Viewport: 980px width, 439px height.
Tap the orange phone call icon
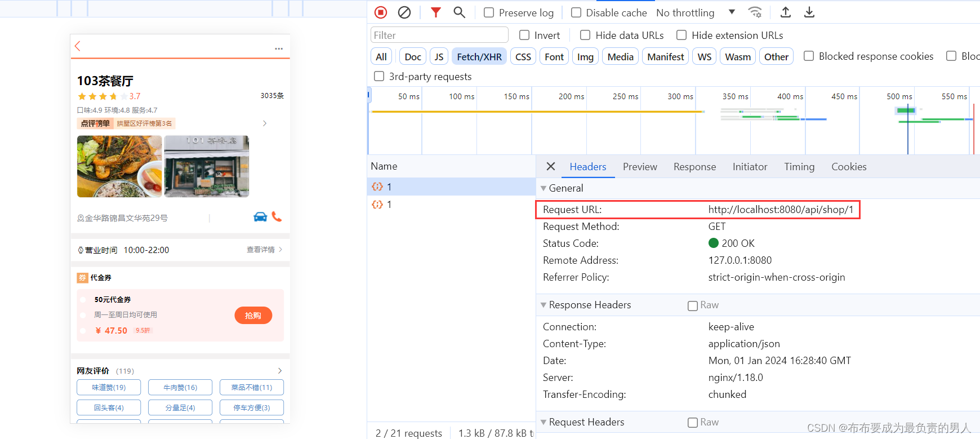[277, 216]
